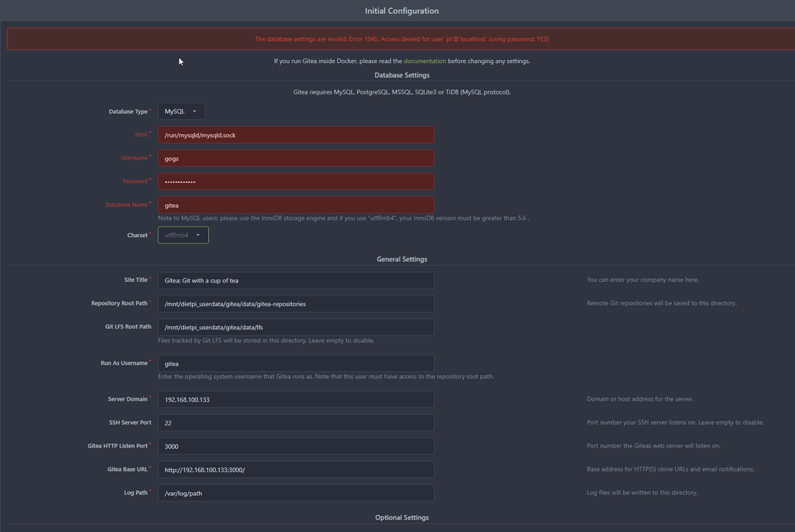Click the Gitea Base URL field
Screen dimensions: 795x532
tap(296, 469)
